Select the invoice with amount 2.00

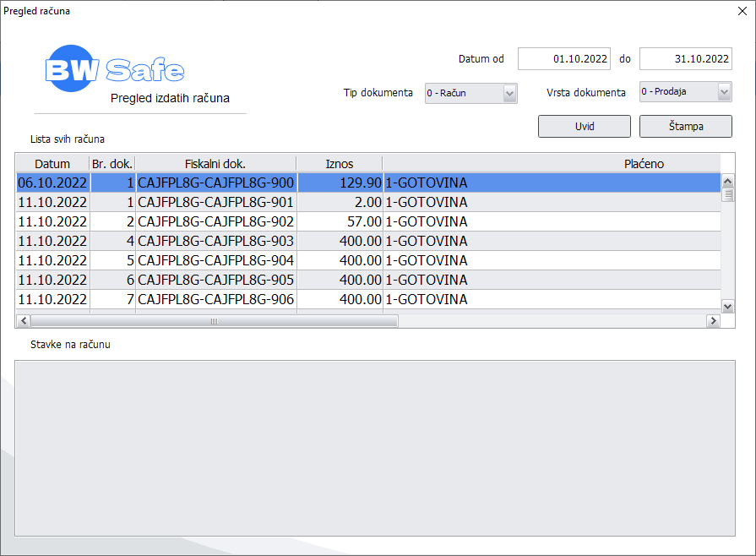[340, 202]
